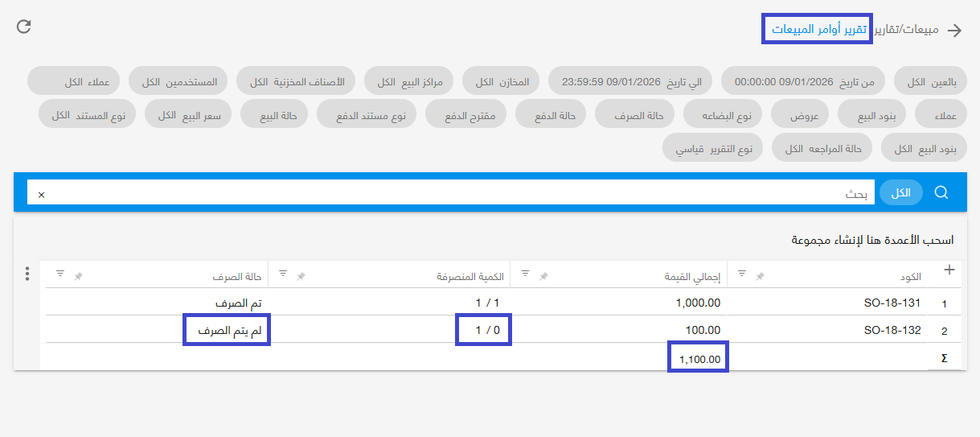This screenshot has height=437, width=980.
Task: Open the حالة المراجعه الكل filter chip
Action: click(822, 149)
